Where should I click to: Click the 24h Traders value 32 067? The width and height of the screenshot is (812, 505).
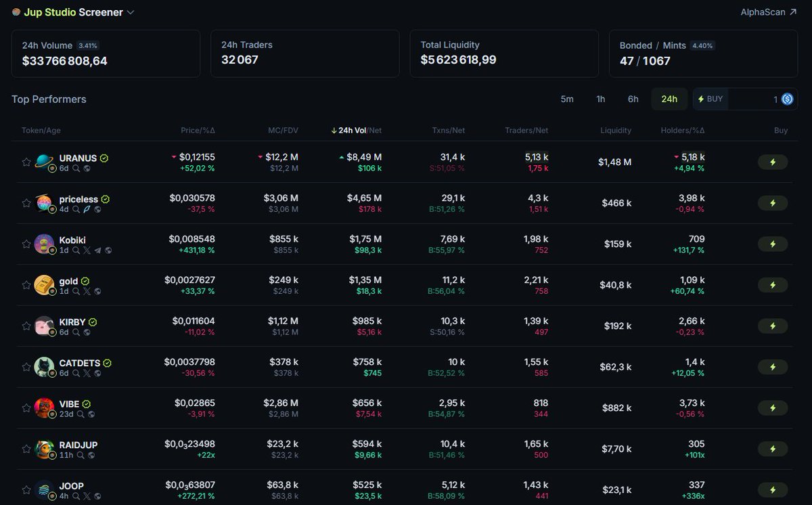pos(240,60)
